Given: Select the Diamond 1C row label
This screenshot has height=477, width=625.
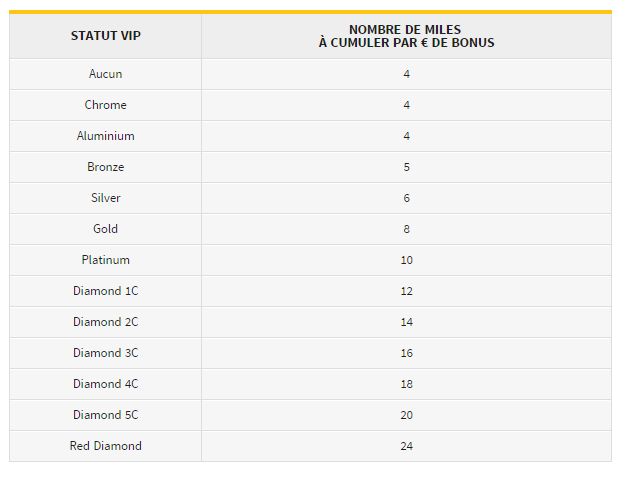Looking at the screenshot, I should tap(106, 291).
